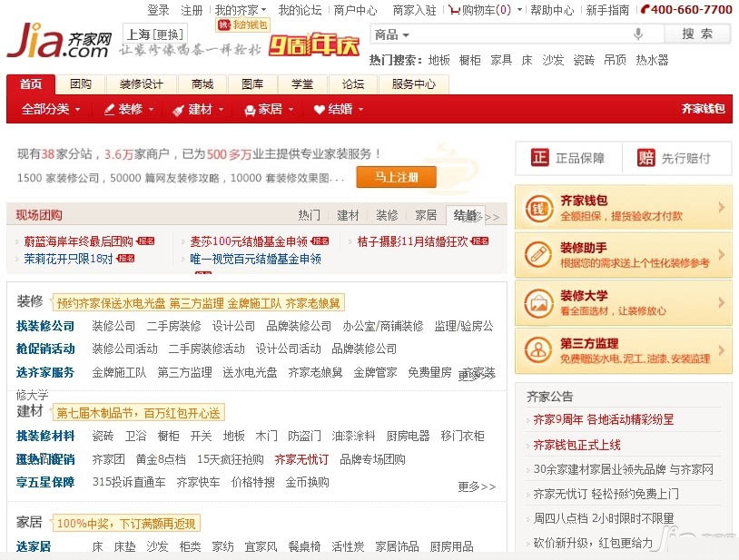Click 报名 badge after 茉莉花开只限18对
Image resolution: width=739 pixels, height=560 pixels.
click(126, 259)
